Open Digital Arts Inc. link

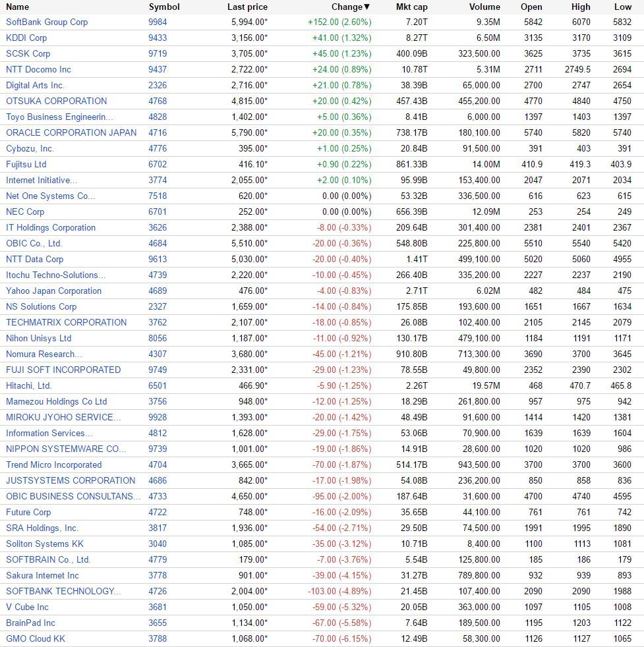35,86
